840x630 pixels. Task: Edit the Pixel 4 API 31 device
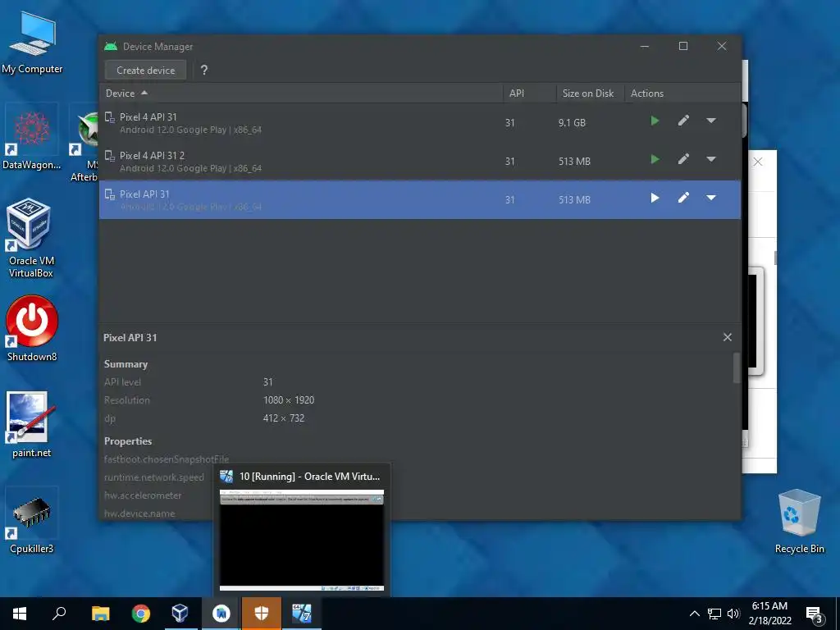click(683, 121)
